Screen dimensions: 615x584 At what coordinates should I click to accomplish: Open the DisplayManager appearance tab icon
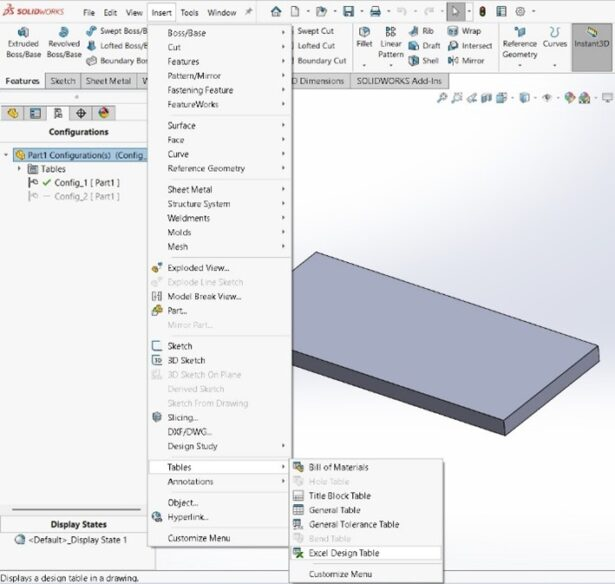(x=103, y=113)
